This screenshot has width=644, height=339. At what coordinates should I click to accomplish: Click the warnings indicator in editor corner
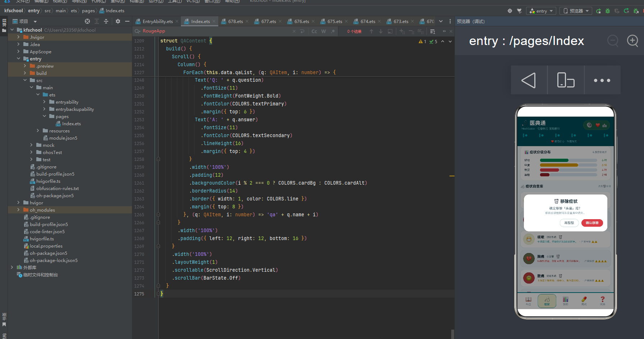[x=423, y=41]
